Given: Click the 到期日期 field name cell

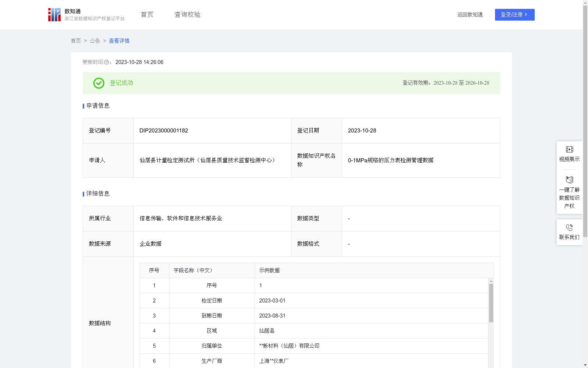Looking at the screenshot, I should tap(212, 316).
